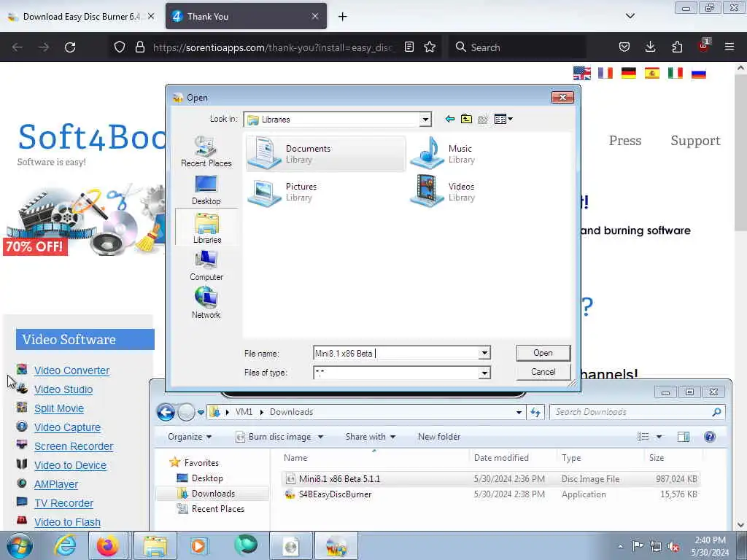
Task: Open the View menu icon in Open dialog
Action: point(503,119)
